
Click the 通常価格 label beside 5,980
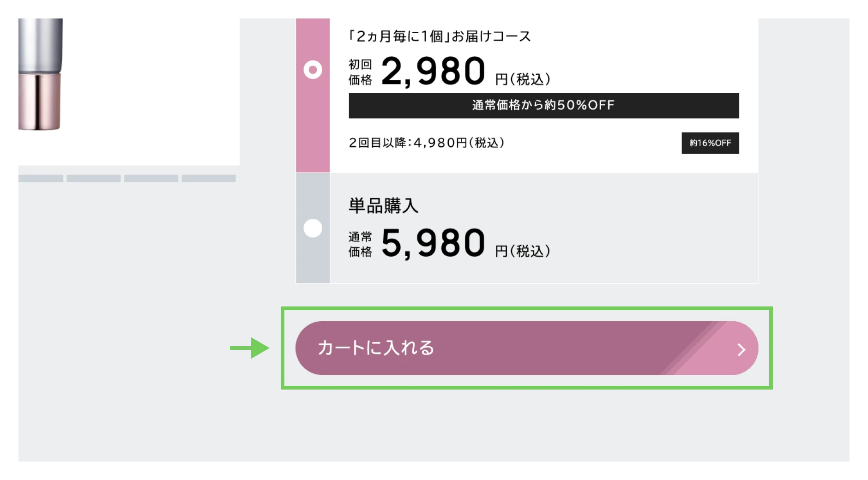(x=360, y=244)
